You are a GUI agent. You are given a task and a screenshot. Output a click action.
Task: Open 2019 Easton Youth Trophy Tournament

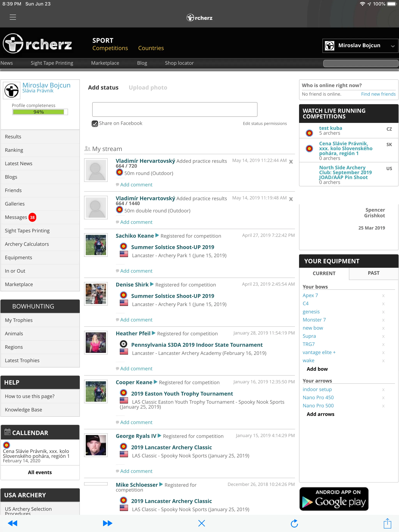pos(182,394)
